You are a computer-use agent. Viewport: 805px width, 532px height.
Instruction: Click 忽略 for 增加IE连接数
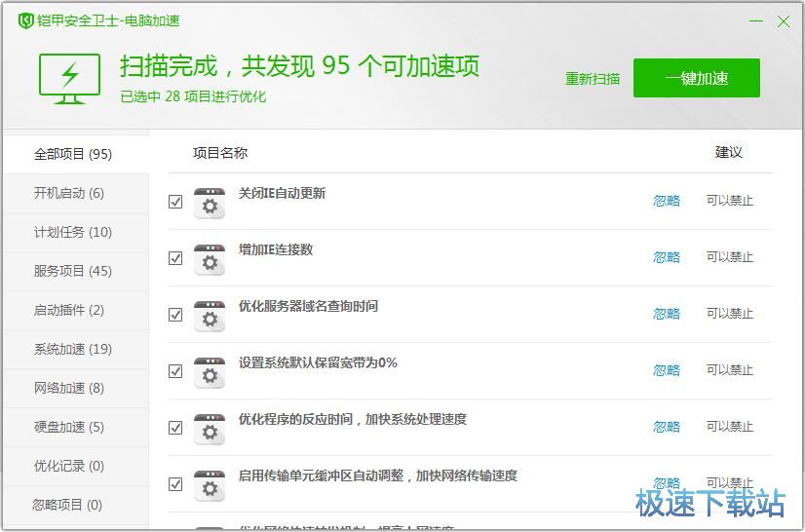point(667,257)
